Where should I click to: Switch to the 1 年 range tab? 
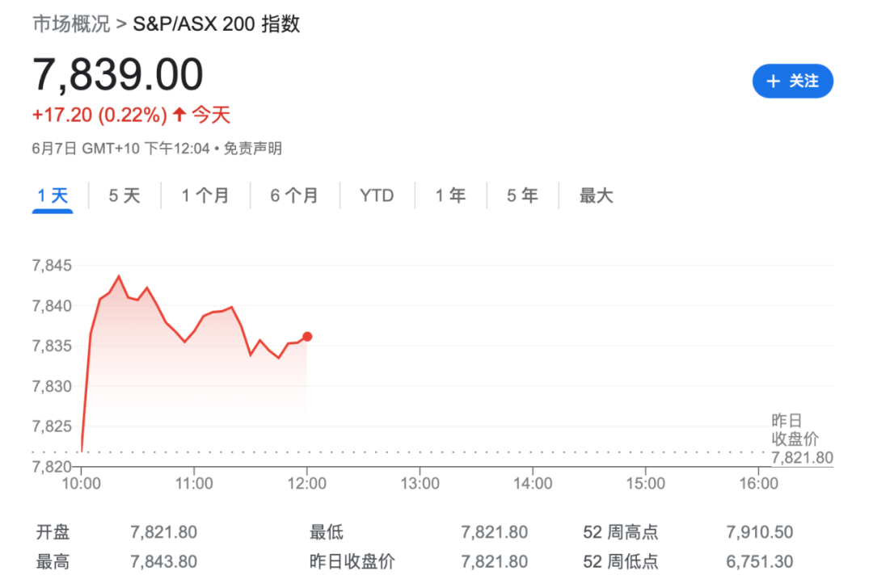pos(450,195)
